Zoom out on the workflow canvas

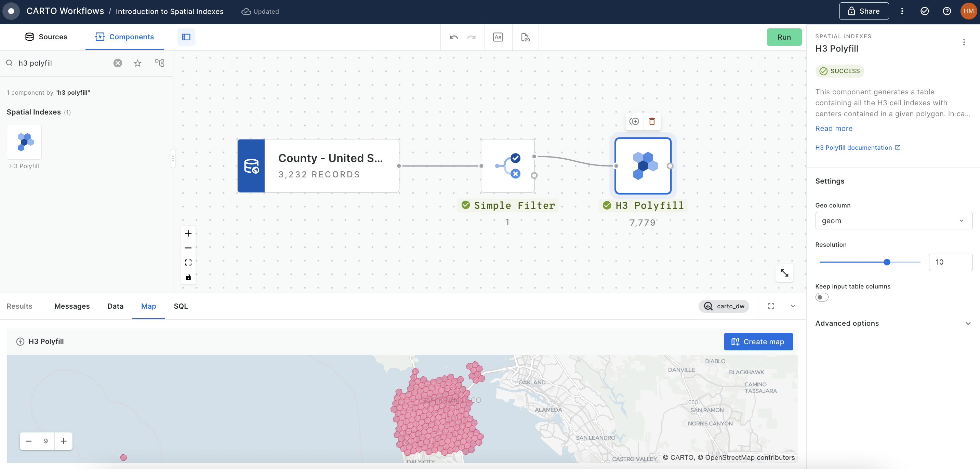point(188,248)
